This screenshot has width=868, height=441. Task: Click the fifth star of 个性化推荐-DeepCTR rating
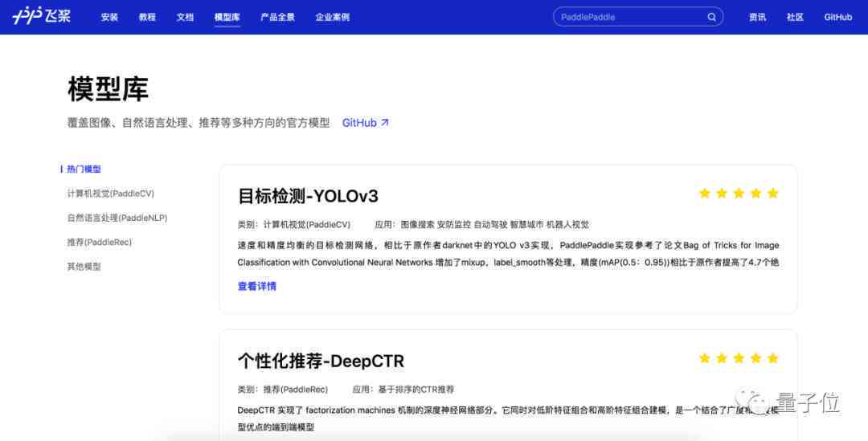click(773, 358)
